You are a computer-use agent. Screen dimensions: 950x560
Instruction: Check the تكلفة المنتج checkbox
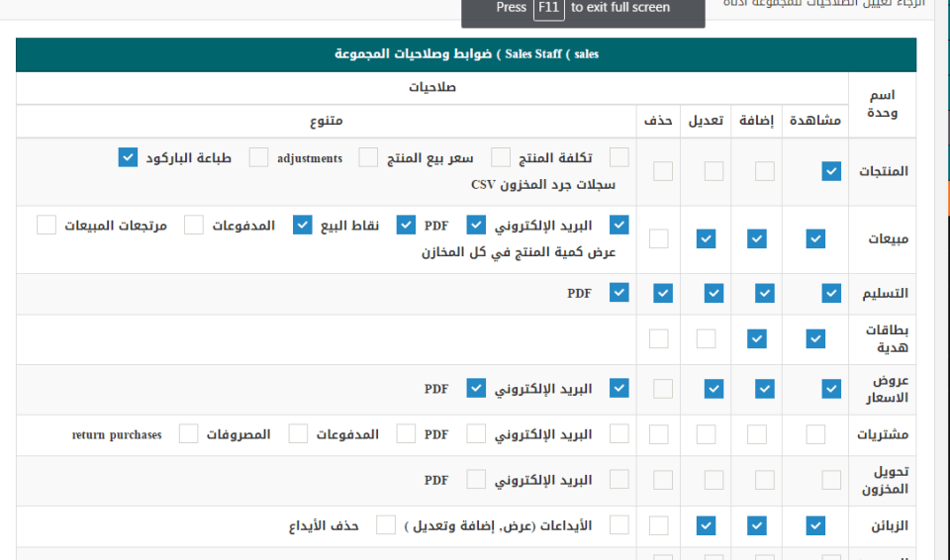coord(618,157)
